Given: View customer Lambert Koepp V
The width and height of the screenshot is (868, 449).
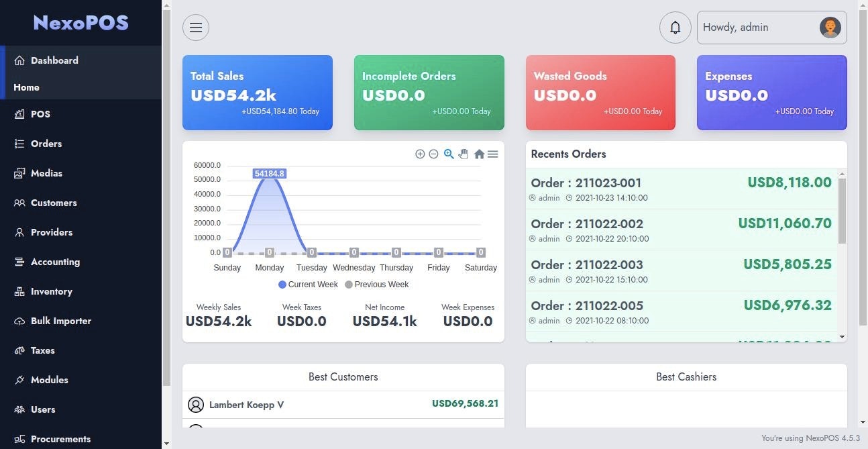Looking at the screenshot, I should point(246,405).
